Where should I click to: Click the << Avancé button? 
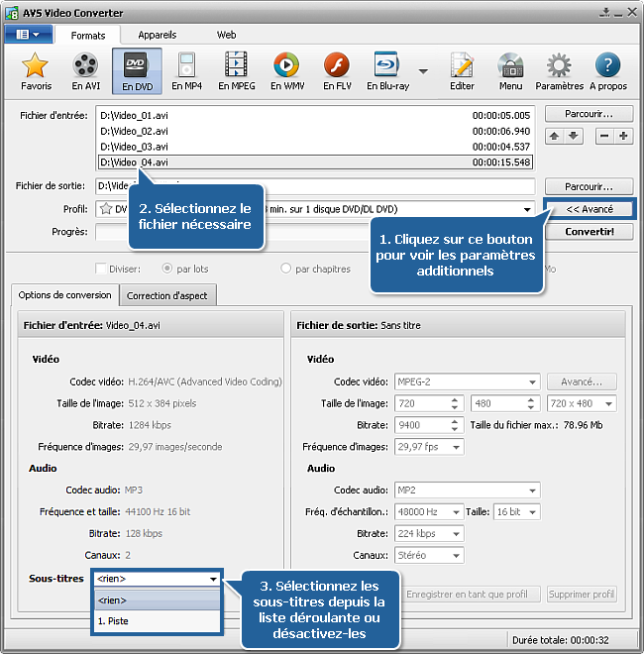coord(590,209)
